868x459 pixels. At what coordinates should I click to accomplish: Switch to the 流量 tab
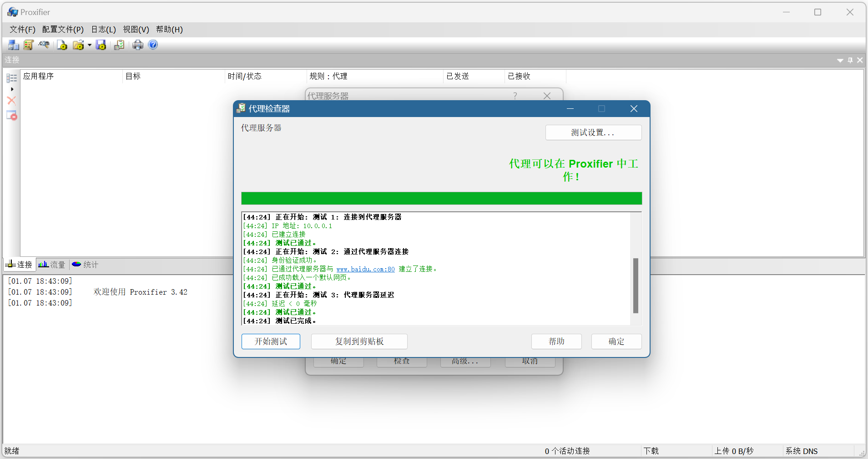click(x=52, y=265)
